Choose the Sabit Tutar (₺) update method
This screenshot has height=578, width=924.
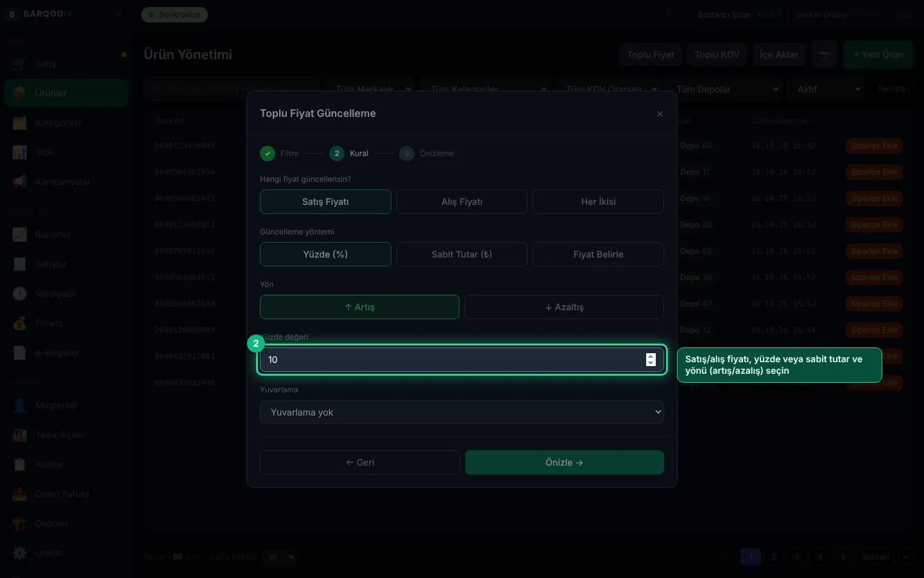click(x=462, y=254)
